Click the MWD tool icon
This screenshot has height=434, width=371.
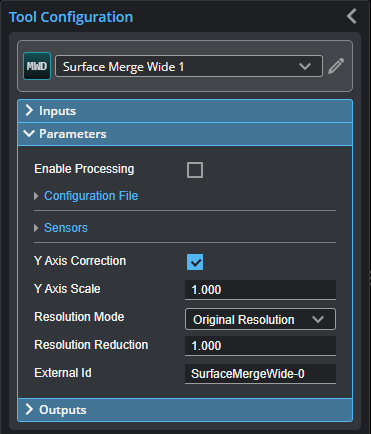click(x=37, y=66)
